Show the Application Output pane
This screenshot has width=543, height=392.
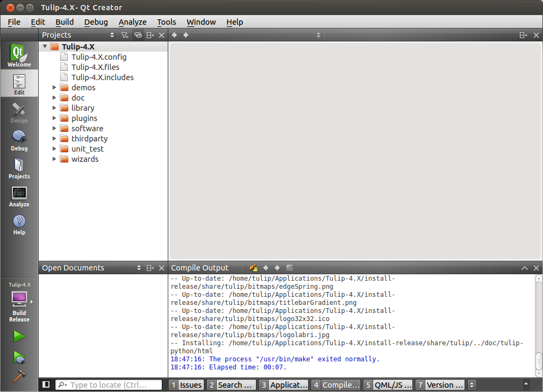(284, 384)
